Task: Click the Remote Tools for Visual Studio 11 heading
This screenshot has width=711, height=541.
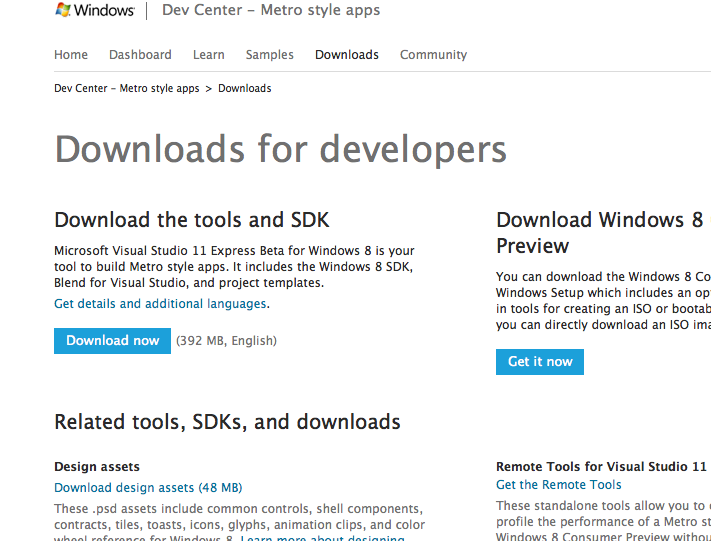Action: pyautogui.click(x=601, y=467)
